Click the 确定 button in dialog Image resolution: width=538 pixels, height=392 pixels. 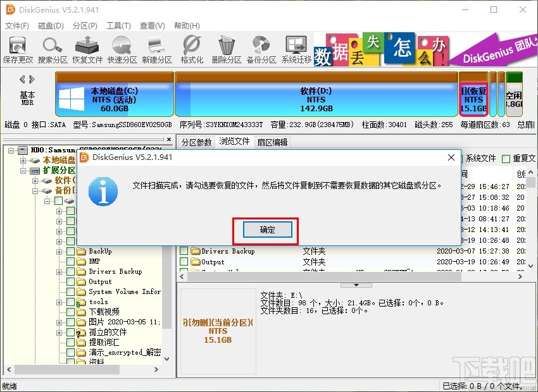click(267, 230)
